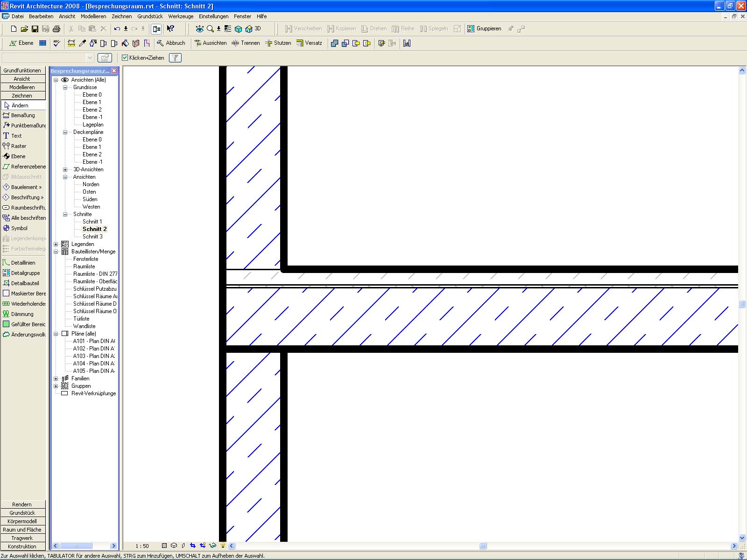Select the Trennen split tool
This screenshot has height=560, width=747.
pyautogui.click(x=246, y=43)
